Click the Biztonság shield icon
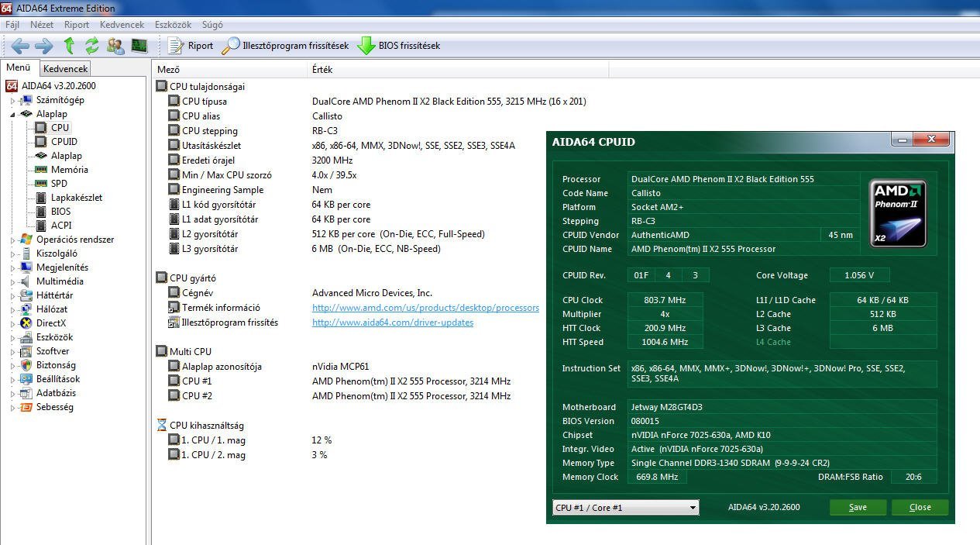980x545 pixels. 26,365
